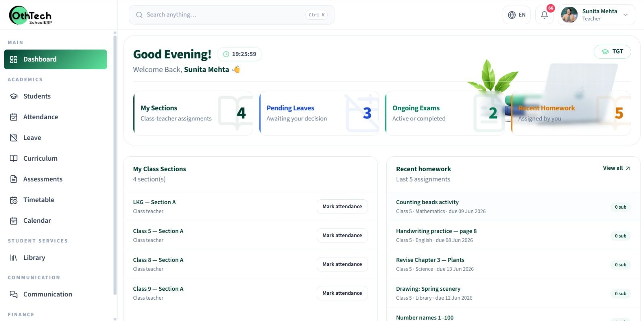Click the globe language icon
The height and width of the screenshot is (321, 644).
click(x=512, y=15)
